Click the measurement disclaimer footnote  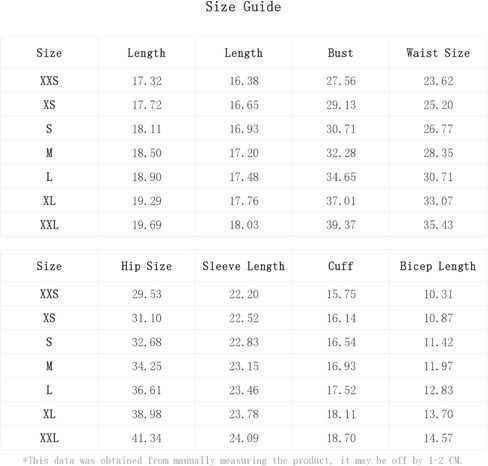point(242,460)
